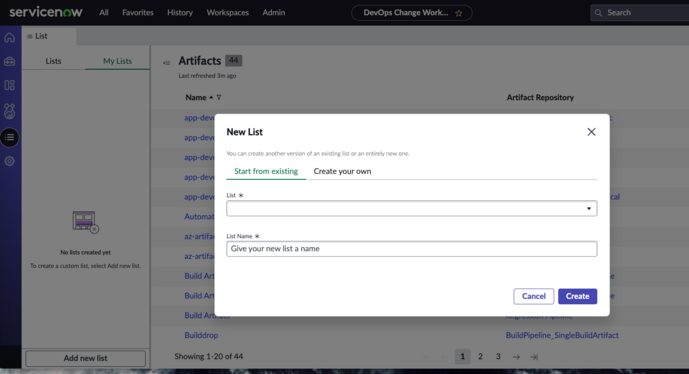Click the 44 record count badge

coord(233,60)
